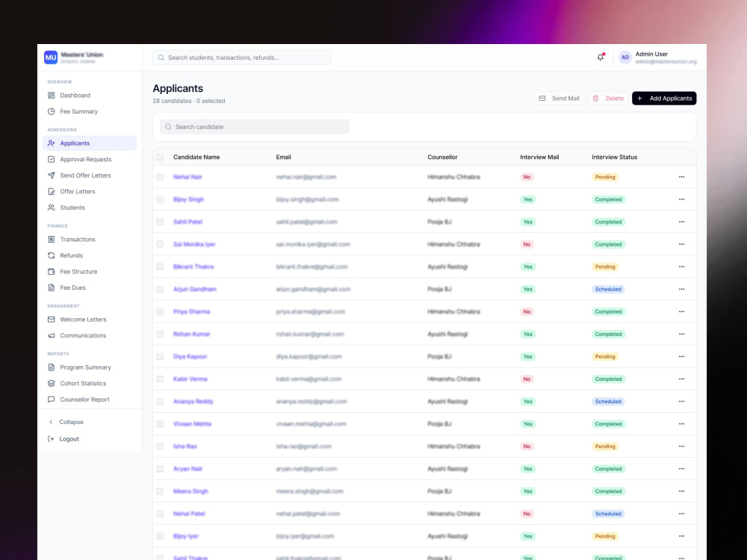Viewport: 747px width, 560px height.
Task: Open candidate Nehal Nair's profile link
Action: point(187,177)
